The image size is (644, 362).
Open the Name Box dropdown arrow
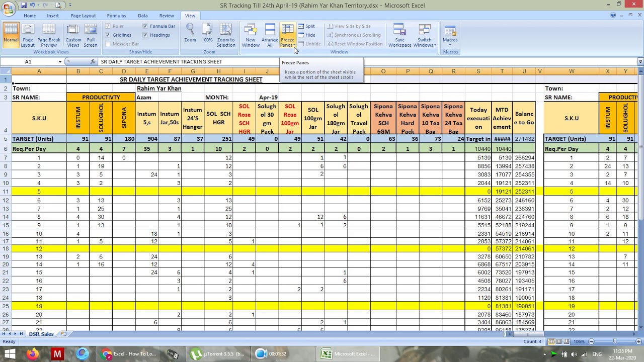pos(60,62)
